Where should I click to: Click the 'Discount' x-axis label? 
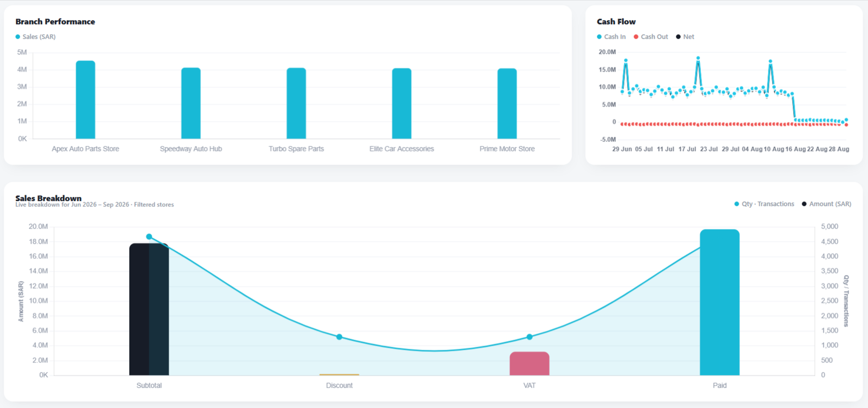tap(339, 386)
